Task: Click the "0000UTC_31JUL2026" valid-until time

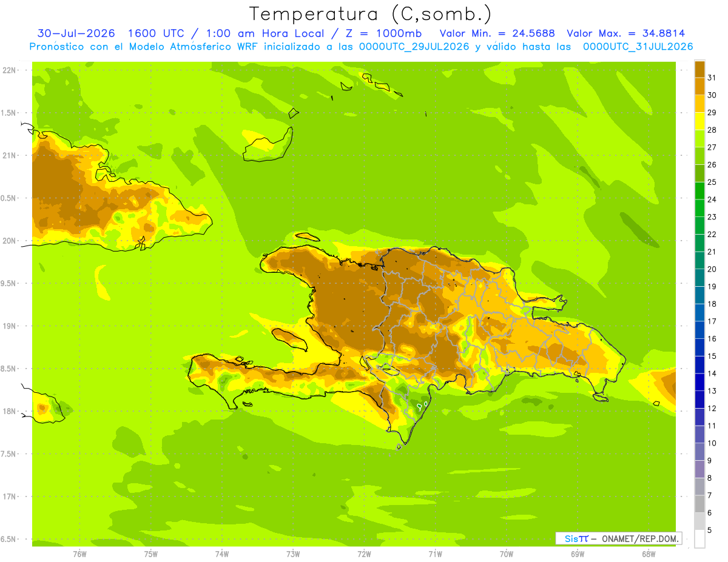Action: [638, 47]
